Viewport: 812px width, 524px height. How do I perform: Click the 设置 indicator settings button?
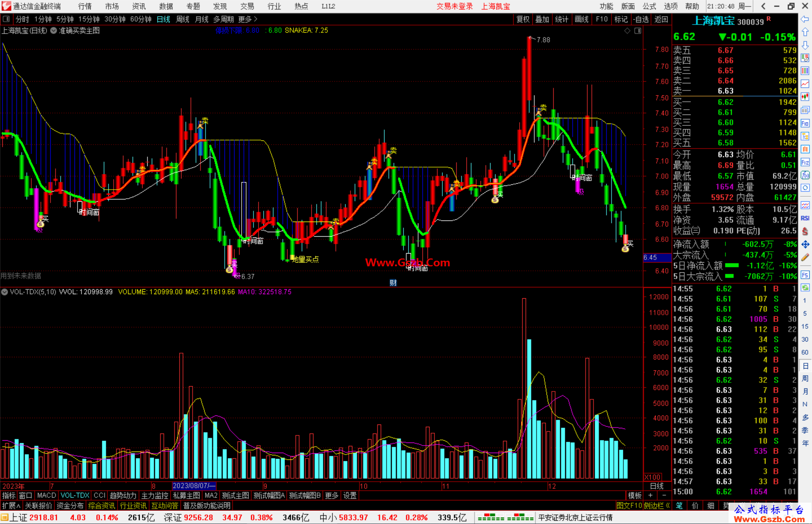[350, 495]
